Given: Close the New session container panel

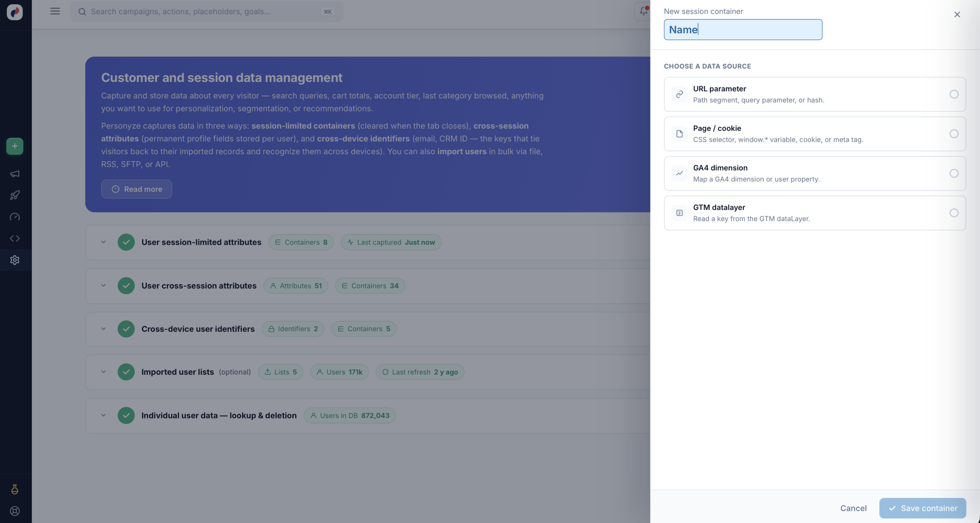Looking at the screenshot, I should tap(957, 15).
